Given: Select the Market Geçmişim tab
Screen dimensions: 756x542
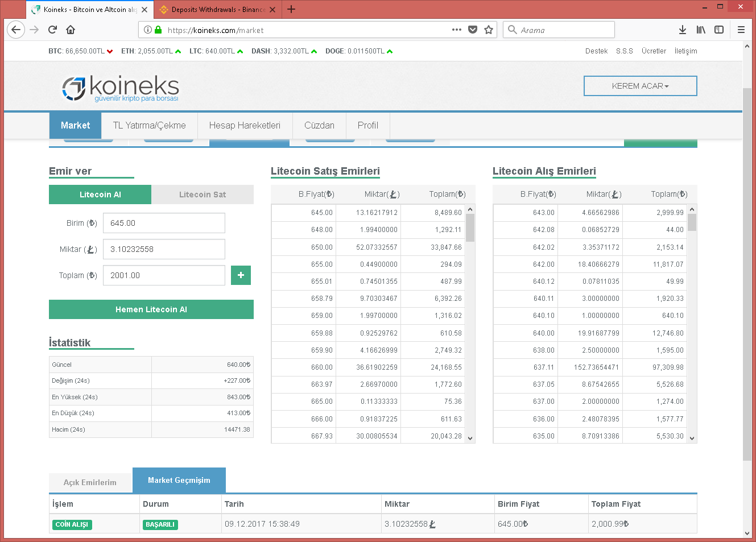Looking at the screenshot, I should click(x=179, y=480).
